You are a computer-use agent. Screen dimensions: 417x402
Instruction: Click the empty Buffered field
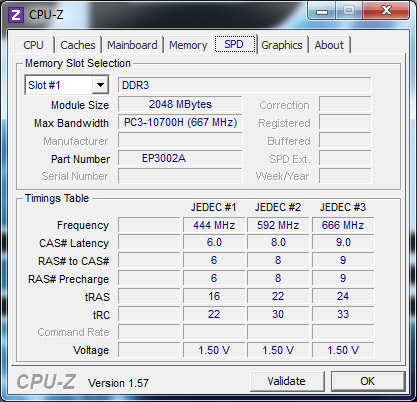click(x=345, y=140)
